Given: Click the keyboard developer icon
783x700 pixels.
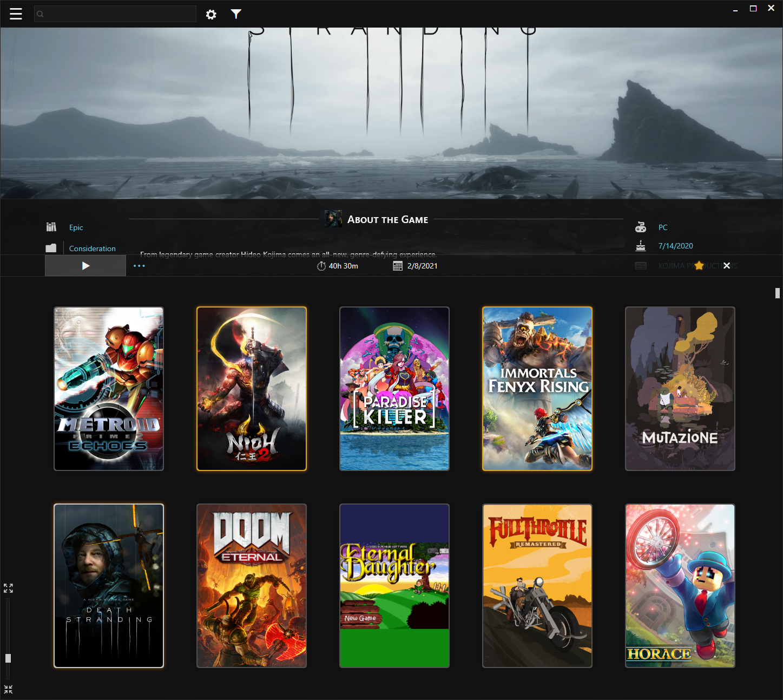Looking at the screenshot, I should click(641, 266).
